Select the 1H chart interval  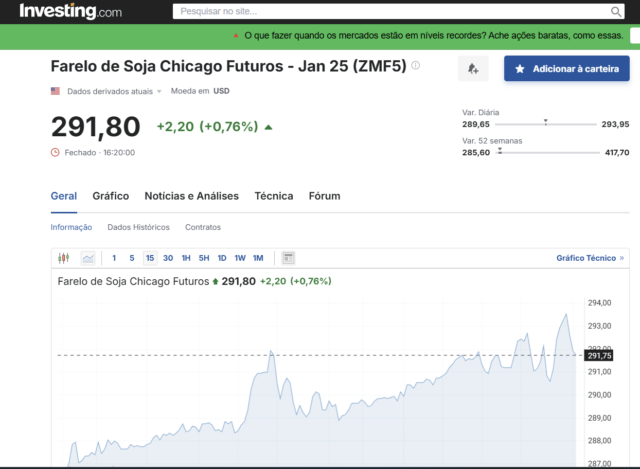(x=186, y=258)
